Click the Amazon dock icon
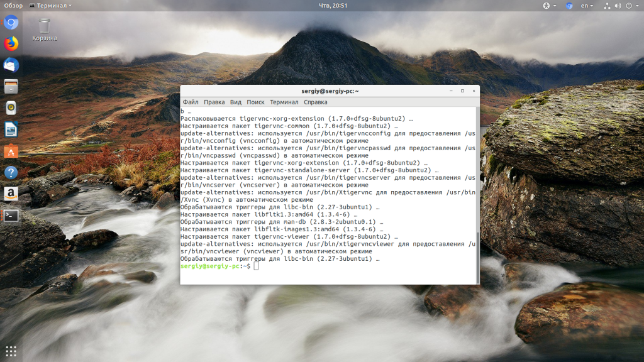 tap(11, 194)
